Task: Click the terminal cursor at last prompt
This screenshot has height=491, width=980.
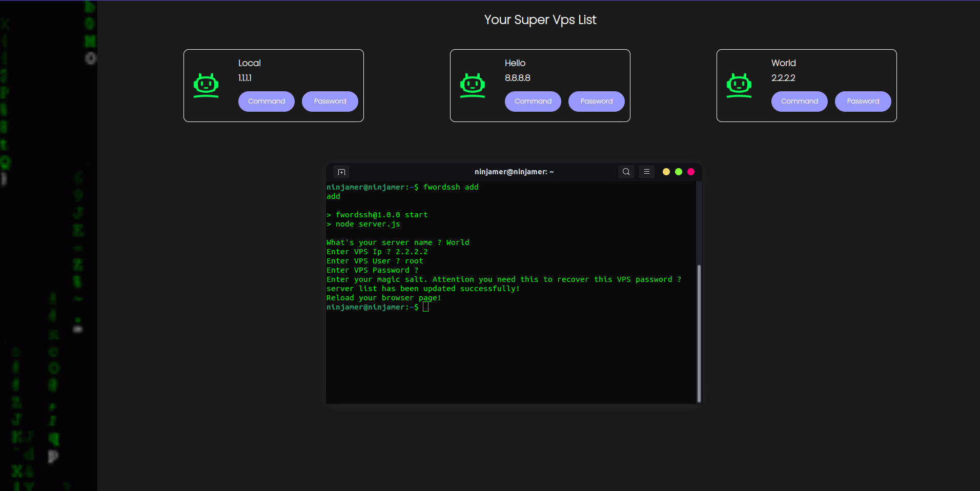Action: point(425,307)
